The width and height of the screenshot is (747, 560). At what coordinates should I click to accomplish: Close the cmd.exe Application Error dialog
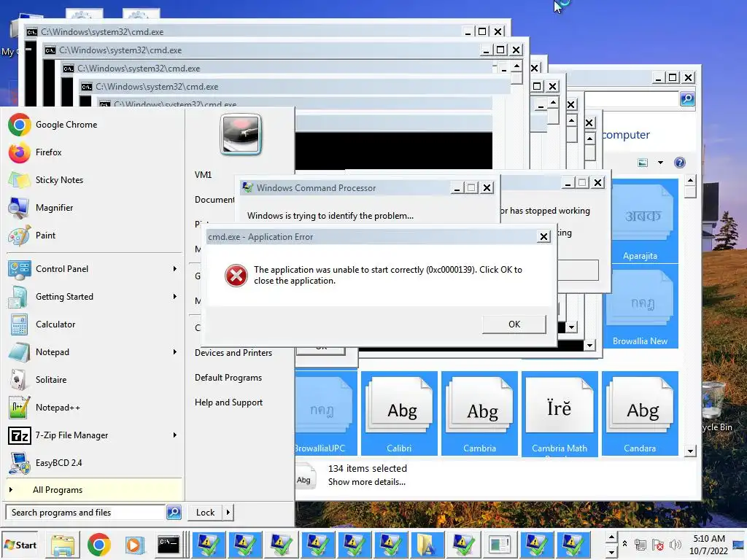(x=543, y=237)
